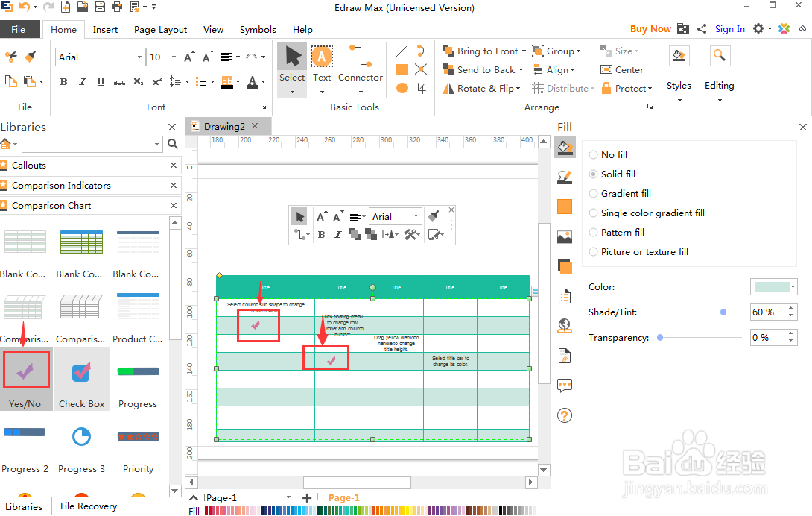Screen dimensions: 812x516
Task: Click the subscript button
Action: point(139,81)
